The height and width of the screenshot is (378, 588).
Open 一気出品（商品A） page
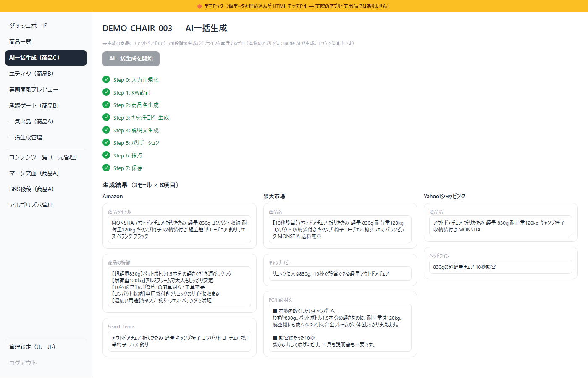tap(46, 121)
